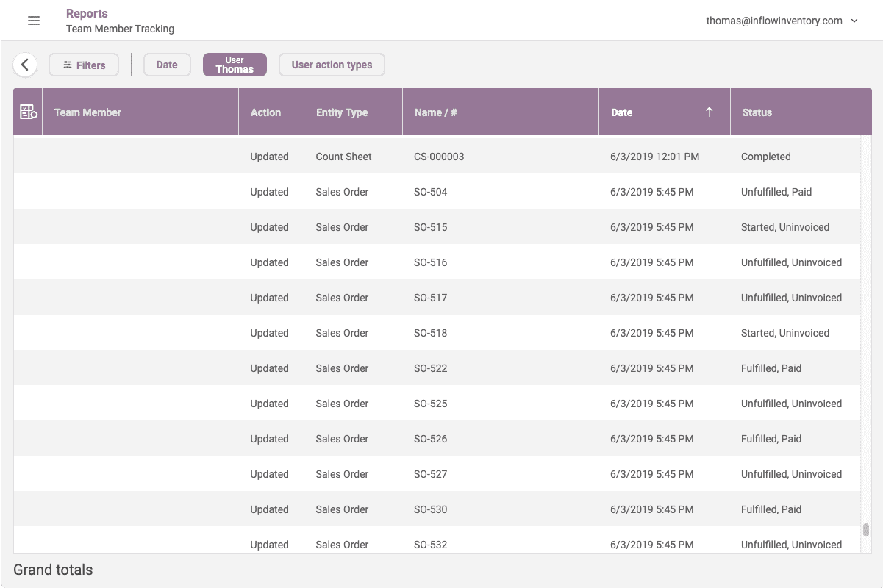Open the User Thomas filter chip
The height and width of the screenshot is (588, 883).
[x=235, y=65]
